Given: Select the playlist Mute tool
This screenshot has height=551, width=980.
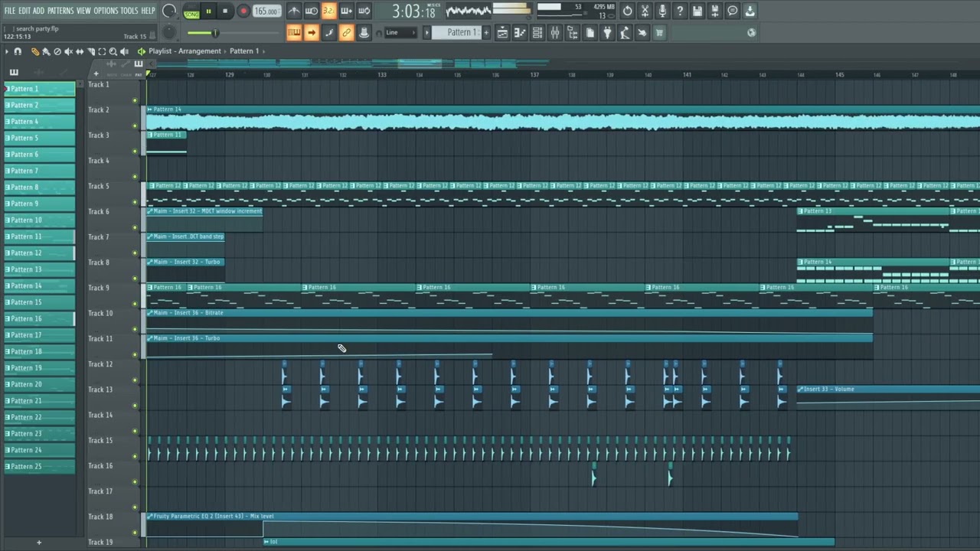Looking at the screenshot, I should [68, 51].
